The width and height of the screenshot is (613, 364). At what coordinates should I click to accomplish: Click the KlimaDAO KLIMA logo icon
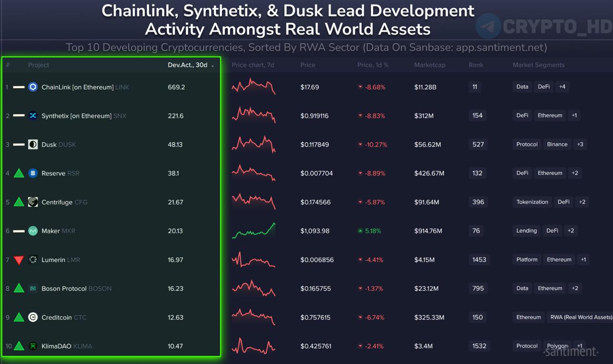(33, 346)
